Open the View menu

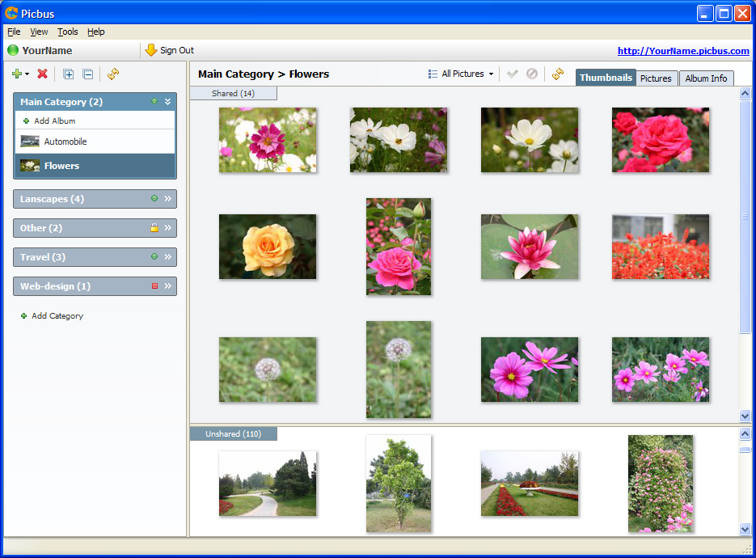pos(39,32)
